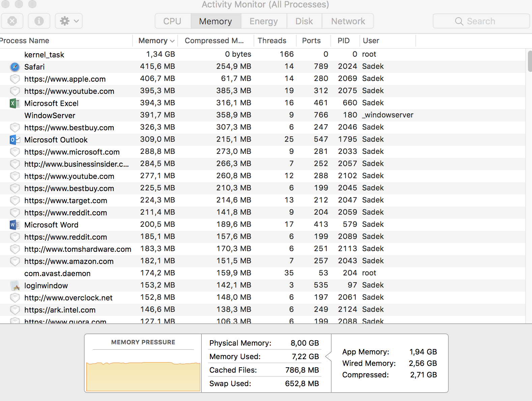Select the Memory tab
532x401 pixels.
(x=216, y=21)
